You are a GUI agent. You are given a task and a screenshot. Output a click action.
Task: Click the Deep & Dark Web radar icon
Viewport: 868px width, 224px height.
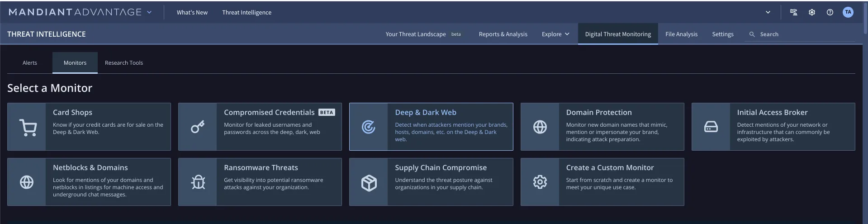(x=369, y=127)
